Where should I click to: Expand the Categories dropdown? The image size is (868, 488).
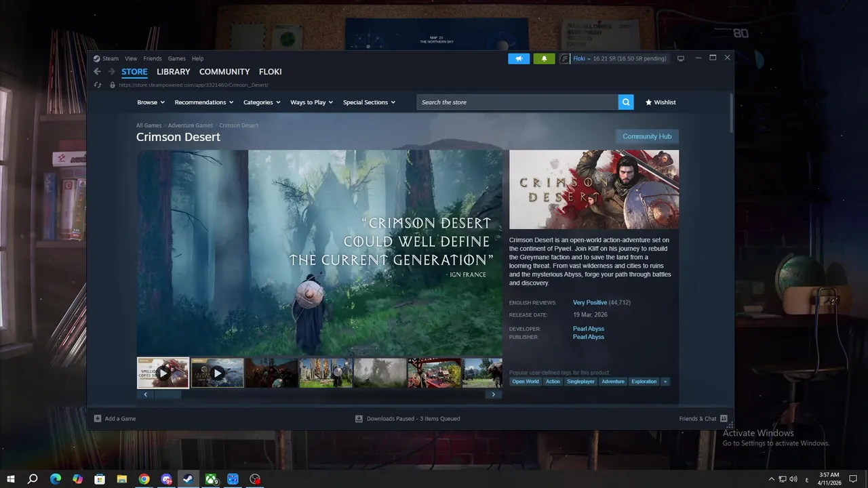262,102
